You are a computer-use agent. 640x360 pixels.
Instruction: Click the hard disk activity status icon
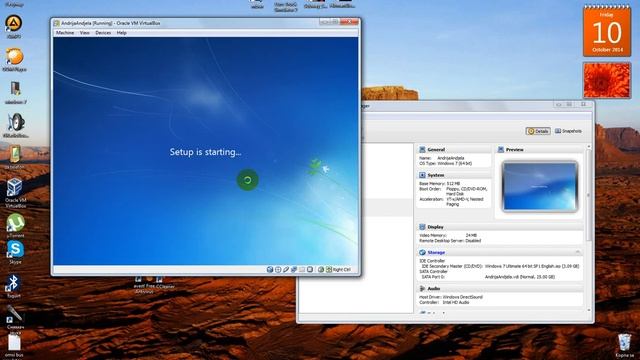point(270,269)
